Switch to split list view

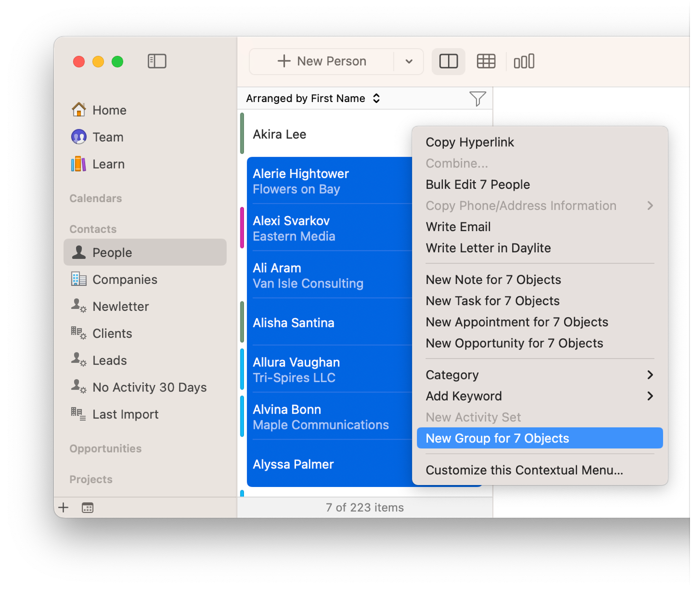pos(448,61)
